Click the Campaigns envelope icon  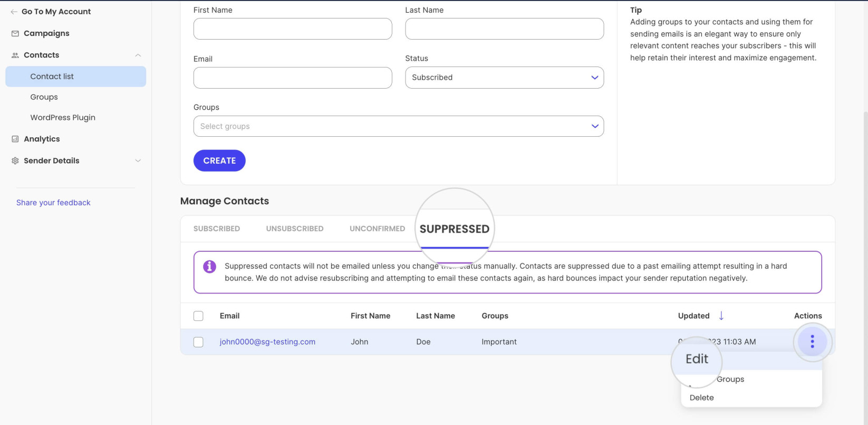pyautogui.click(x=15, y=33)
